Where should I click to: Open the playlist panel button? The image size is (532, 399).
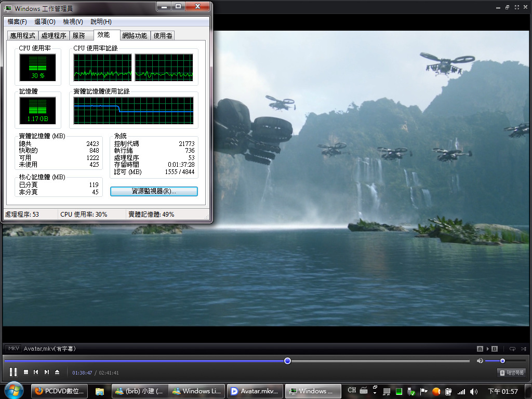point(512,373)
